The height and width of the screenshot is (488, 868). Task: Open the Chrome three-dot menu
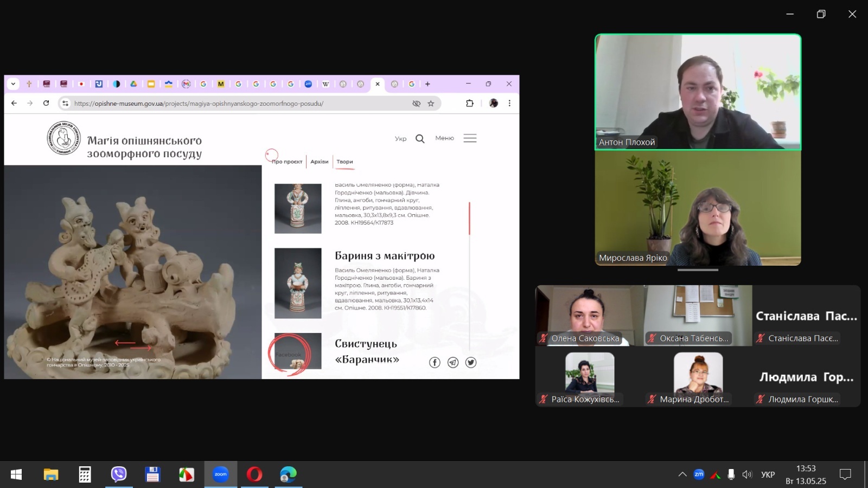[509, 103]
